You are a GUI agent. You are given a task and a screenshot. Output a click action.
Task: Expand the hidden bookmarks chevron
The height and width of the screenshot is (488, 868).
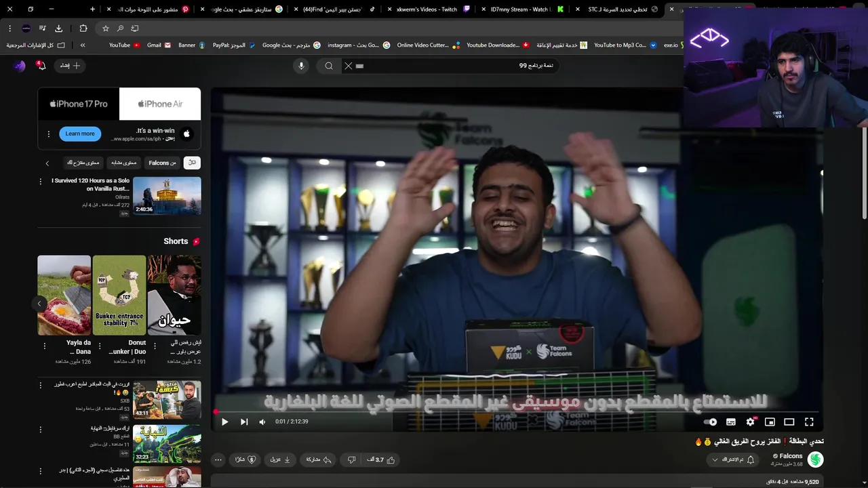point(83,45)
